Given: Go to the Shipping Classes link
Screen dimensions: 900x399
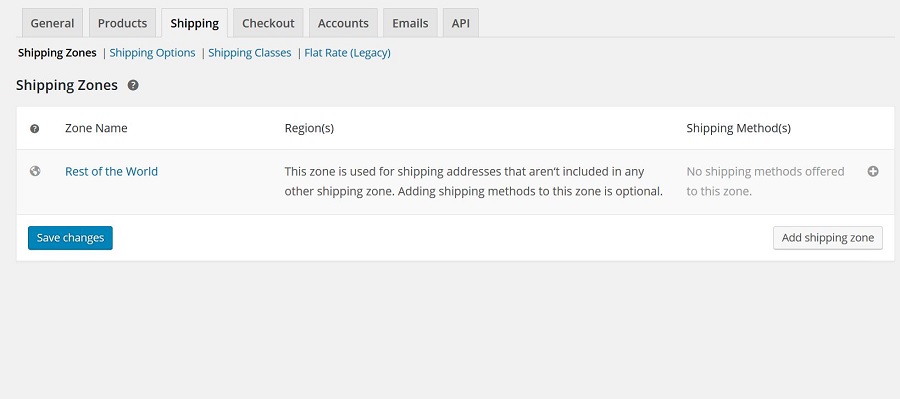Looking at the screenshot, I should pyautogui.click(x=250, y=53).
